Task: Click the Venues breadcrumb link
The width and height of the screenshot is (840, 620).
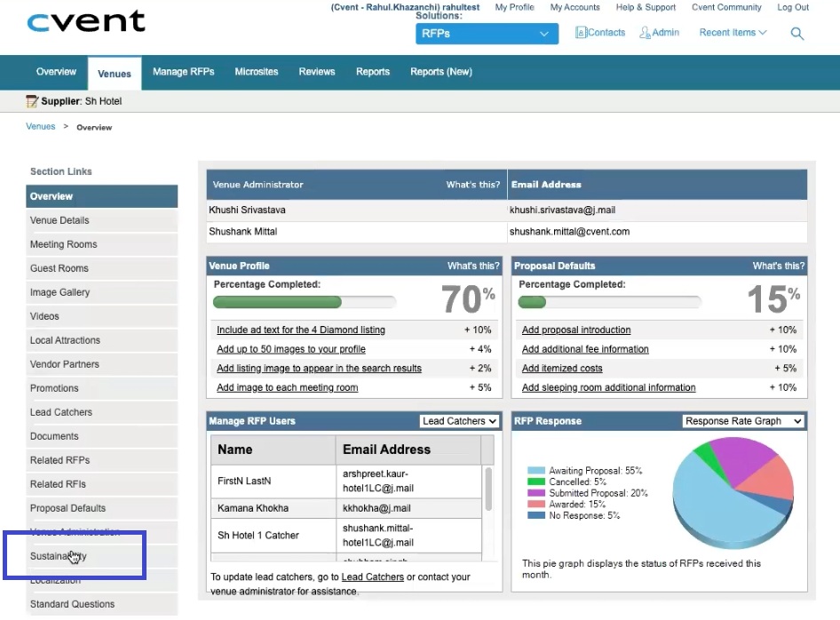Action: pyautogui.click(x=41, y=127)
